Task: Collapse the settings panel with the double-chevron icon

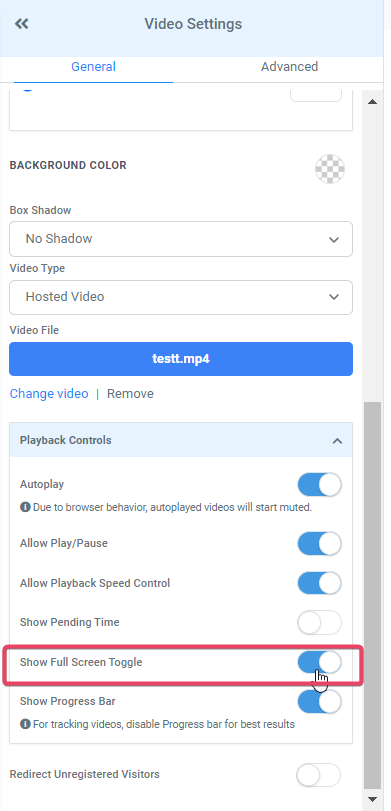Action: point(21,24)
